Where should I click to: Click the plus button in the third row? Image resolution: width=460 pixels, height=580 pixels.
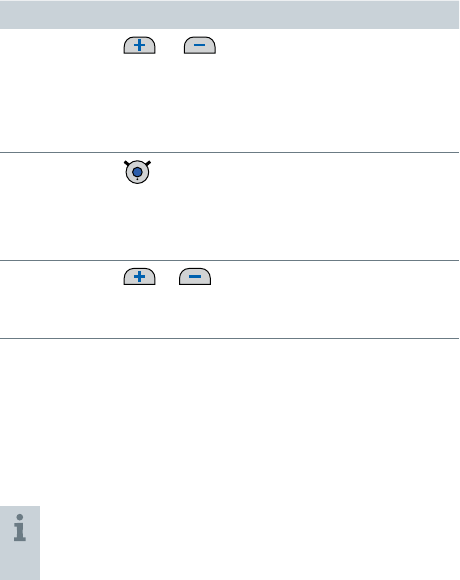pos(139,276)
